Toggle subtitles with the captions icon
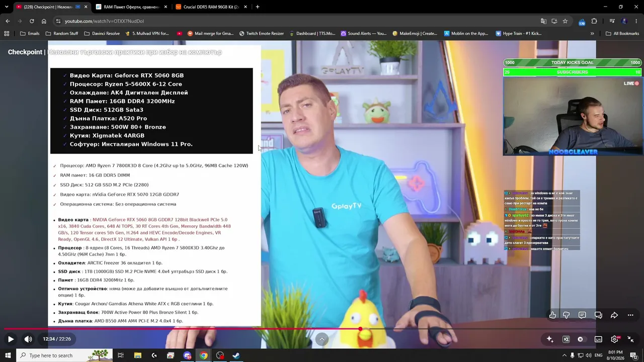Screen dimensions: 644x362 click(x=598, y=339)
